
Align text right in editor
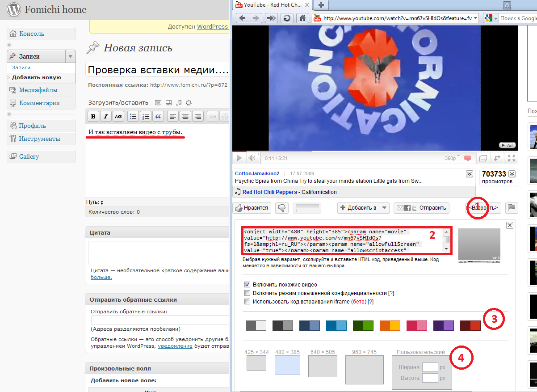(198, 116)
